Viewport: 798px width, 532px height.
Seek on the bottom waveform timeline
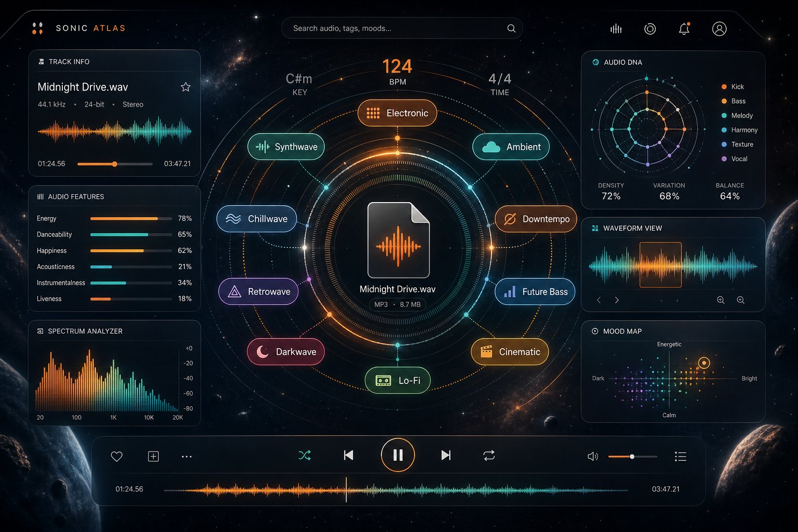396,489
